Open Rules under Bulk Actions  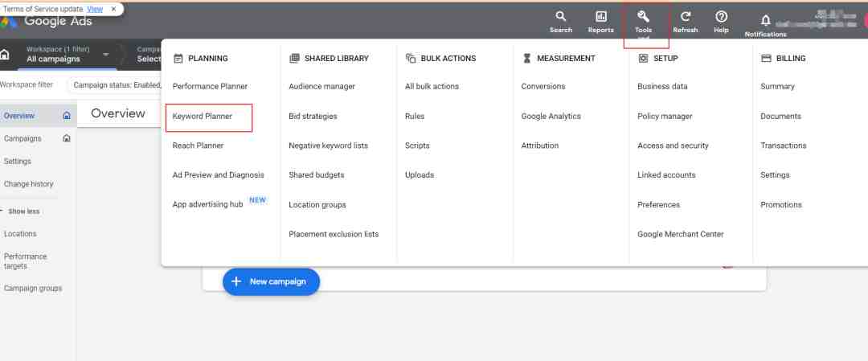(x=415, y=117)
